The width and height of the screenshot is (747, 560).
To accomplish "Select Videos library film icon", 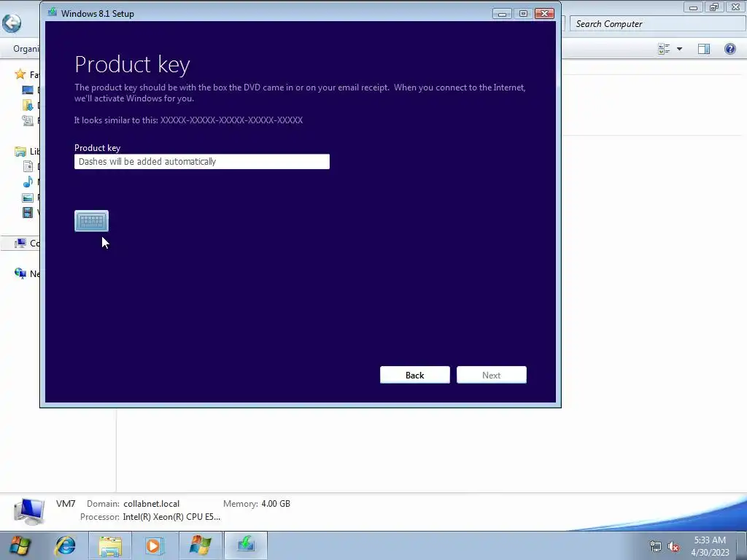I will pyautogui.click(x=28, y=212).
